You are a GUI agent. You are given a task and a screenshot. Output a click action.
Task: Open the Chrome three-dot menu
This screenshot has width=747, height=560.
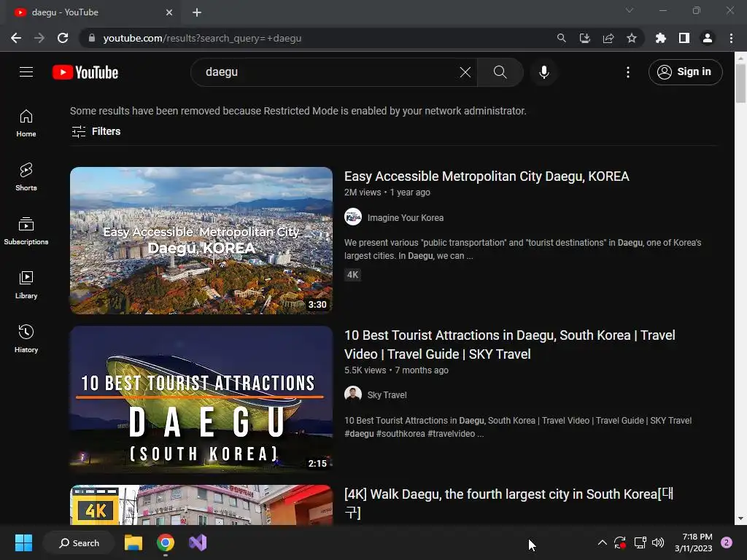pyautogui.click(x=731, y=38)
